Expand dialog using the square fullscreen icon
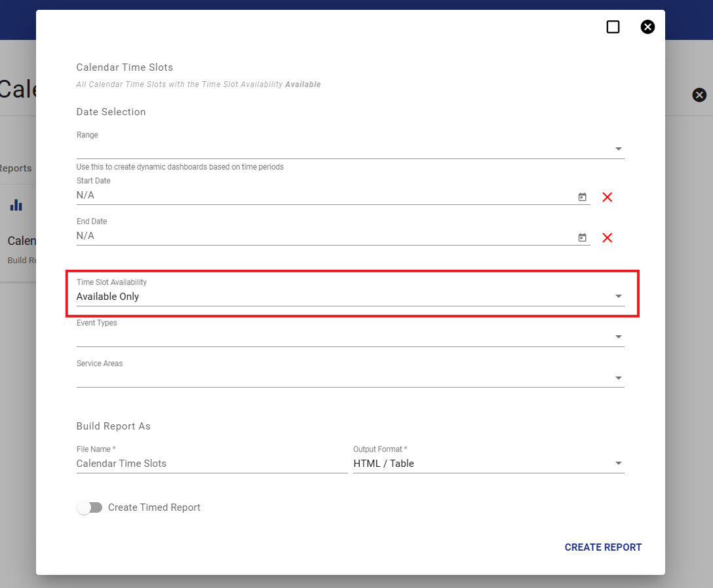This screenshot has height=588, width=713. pyautogui.click(x=613, y=27)
